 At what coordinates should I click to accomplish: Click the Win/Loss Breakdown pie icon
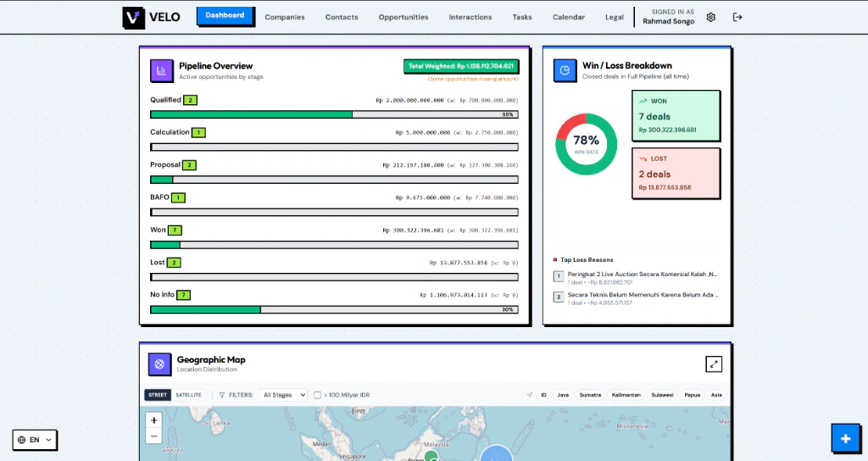pos(565,70)
